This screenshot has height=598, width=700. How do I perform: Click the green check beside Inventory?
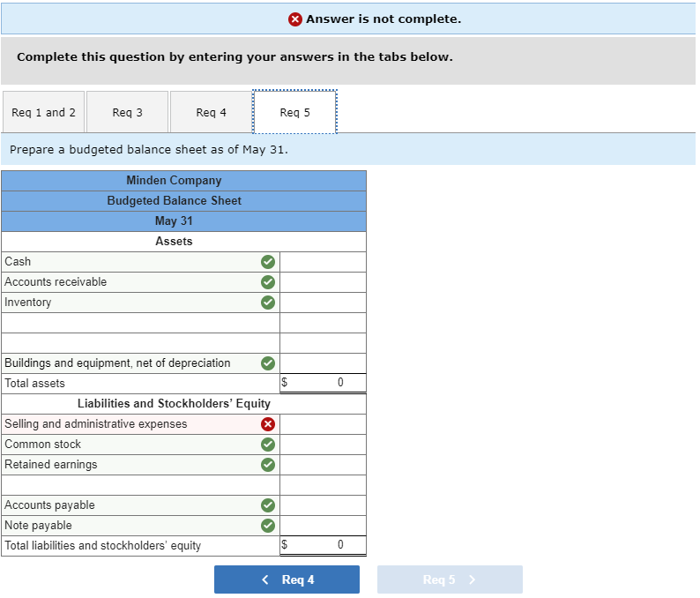268,303
